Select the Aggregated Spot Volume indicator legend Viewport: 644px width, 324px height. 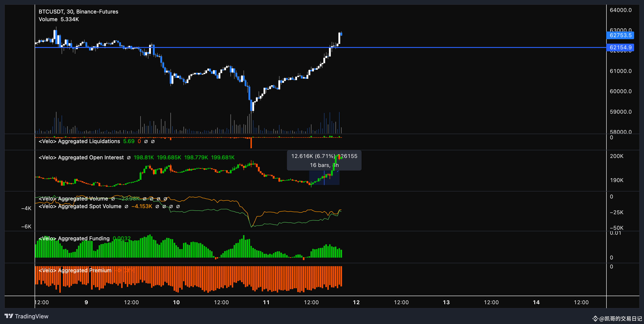pyautogui.click(x=80, y=206)
